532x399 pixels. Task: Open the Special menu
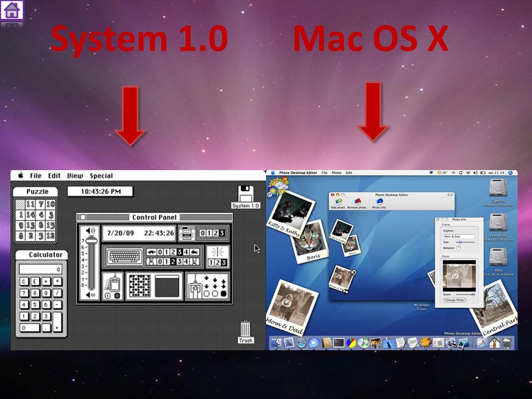pos(101,176)
